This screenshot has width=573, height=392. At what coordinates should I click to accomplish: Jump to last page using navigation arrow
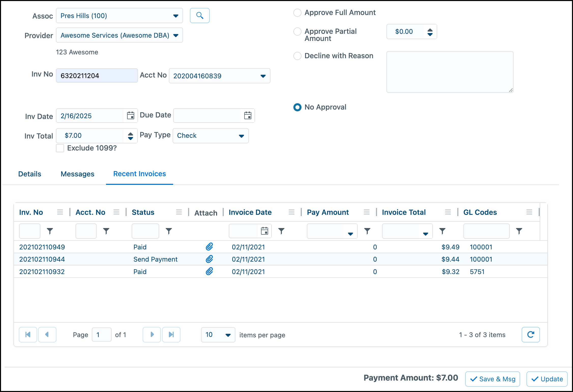coord(171,335)
